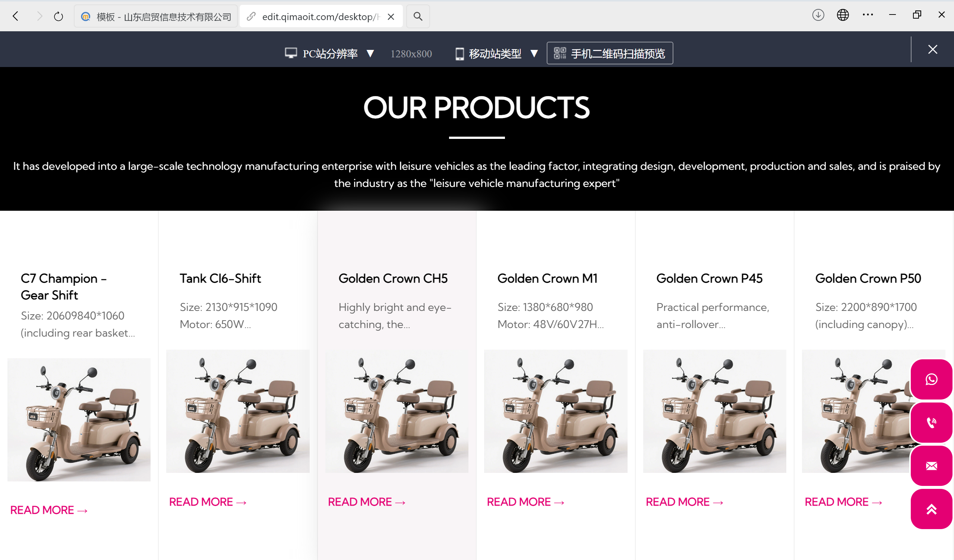Click READ MORE under Golden Crown M1
The image size is (954, 560).
pos(525,502)
